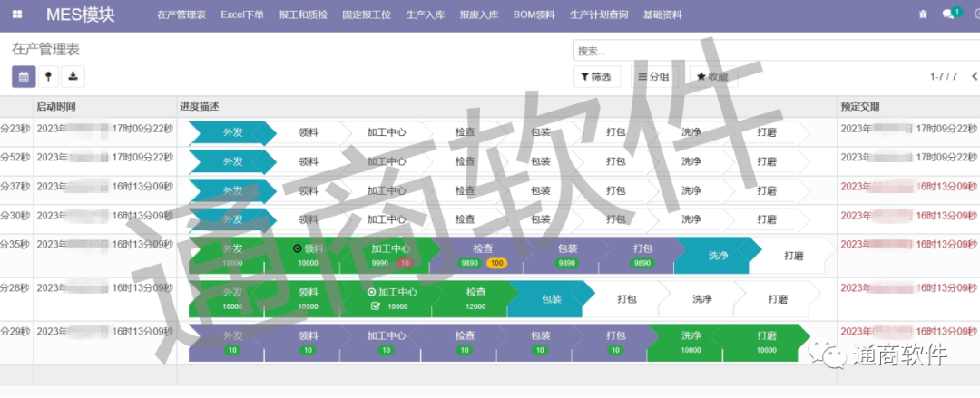Open the Excel下单 menu item
Image resolution: width=980 pixels, height=398 pixels.
point(242,15)
